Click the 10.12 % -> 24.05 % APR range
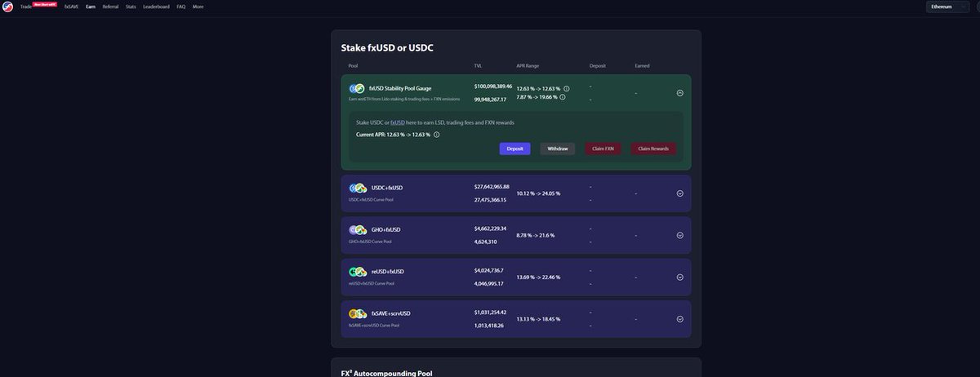This screenshot has height=377, width=980. click(539, 193)
